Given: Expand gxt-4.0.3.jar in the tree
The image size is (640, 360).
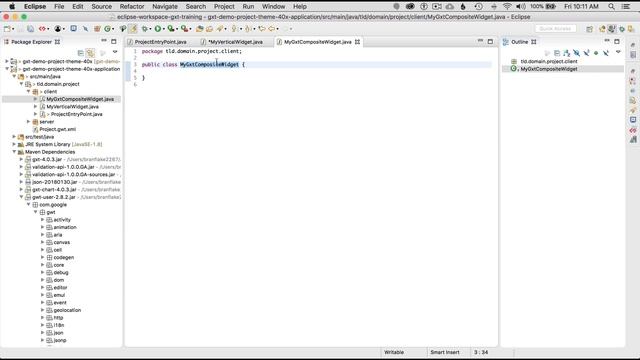Looking at the screenshot, I should coord(21,159).
